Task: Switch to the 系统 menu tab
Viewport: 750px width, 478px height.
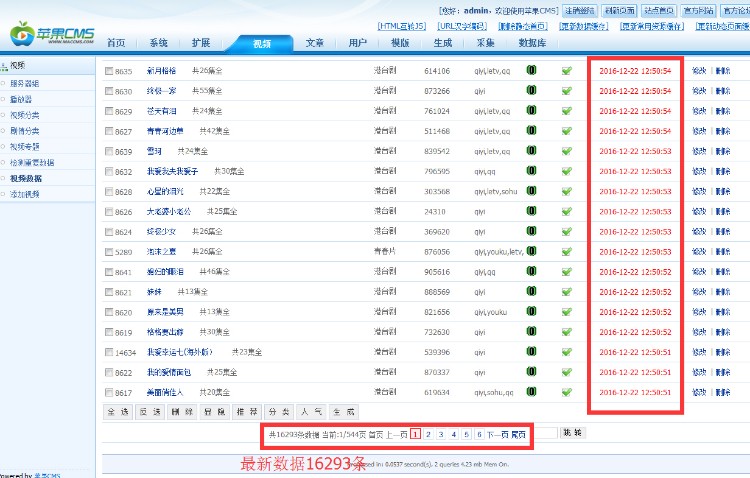Action: (x=158, y=43)
